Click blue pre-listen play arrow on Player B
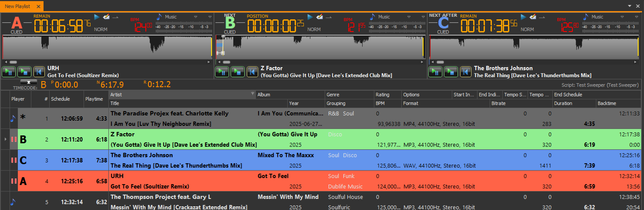 click(310, 17)
